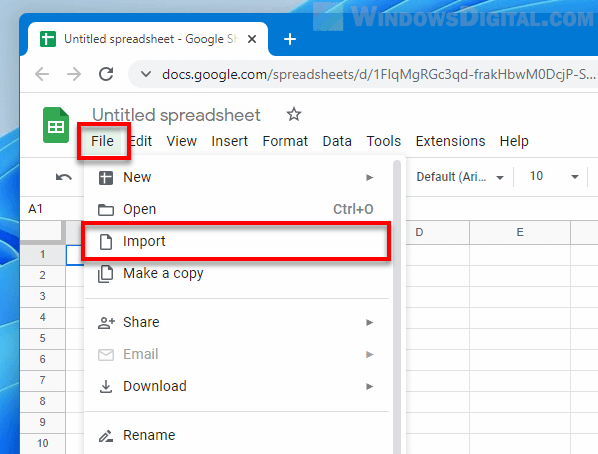Select row 9 header
This screenshot has height=454, width=598.
click(43, 422)
